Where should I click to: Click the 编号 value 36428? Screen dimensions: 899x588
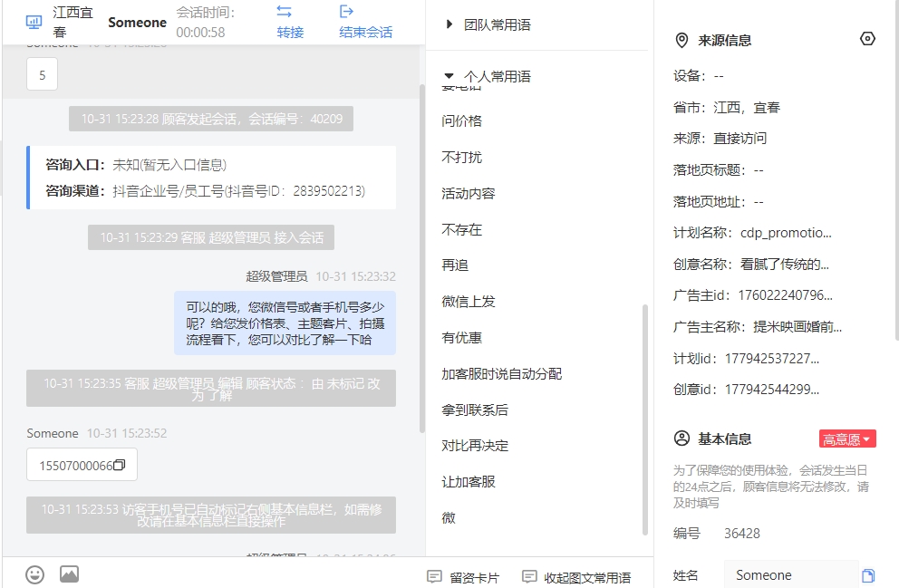742,534
